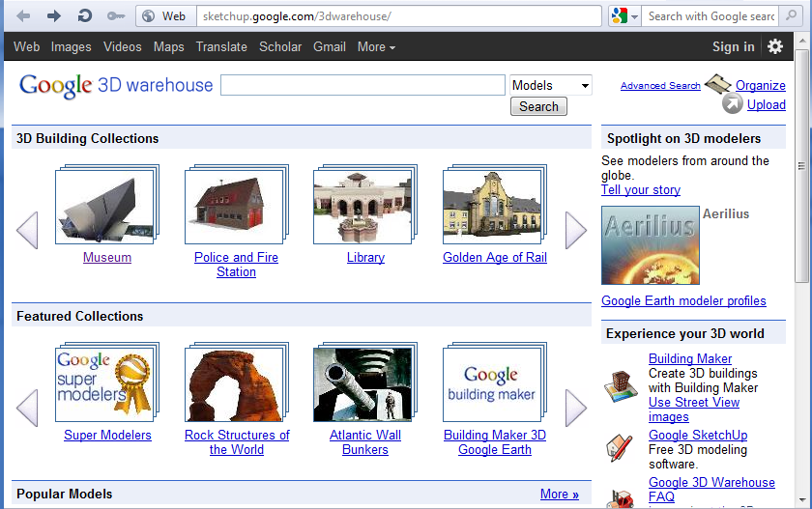Open the Google building maker thumbnail
Viewport: 812px width, 509px height.
pyautogui.click(x=495, y=382)
